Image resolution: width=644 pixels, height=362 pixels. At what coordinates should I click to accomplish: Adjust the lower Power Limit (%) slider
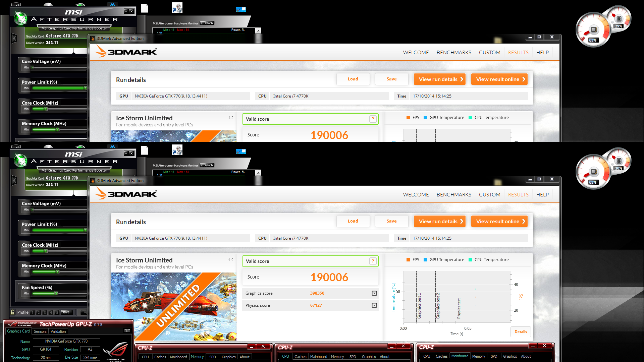pos(86,230)
